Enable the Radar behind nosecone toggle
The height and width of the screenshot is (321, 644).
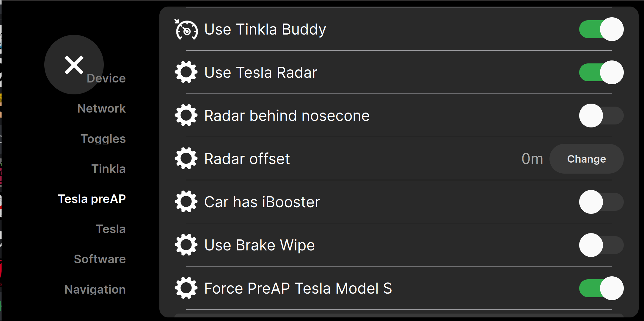pyautogui.click(x=601, y=116)
